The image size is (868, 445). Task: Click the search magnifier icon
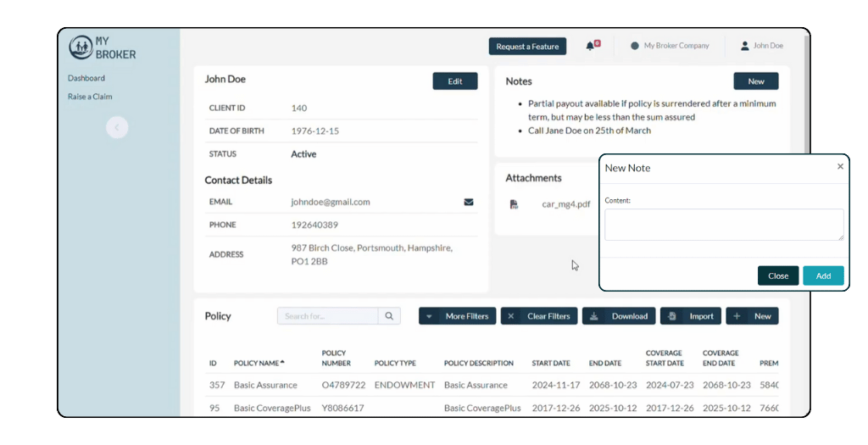tap(389, 316)
